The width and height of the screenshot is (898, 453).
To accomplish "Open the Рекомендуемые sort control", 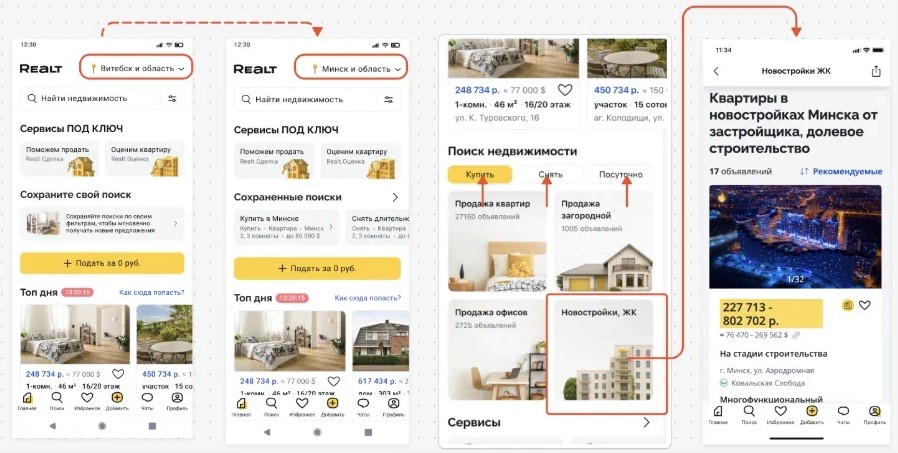I will (841, 171).
